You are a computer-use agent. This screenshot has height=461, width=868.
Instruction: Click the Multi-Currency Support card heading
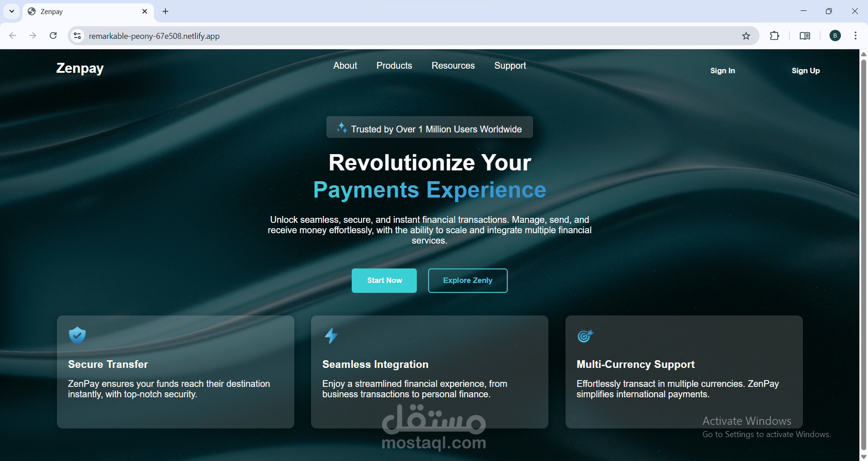tap(636, 364)
